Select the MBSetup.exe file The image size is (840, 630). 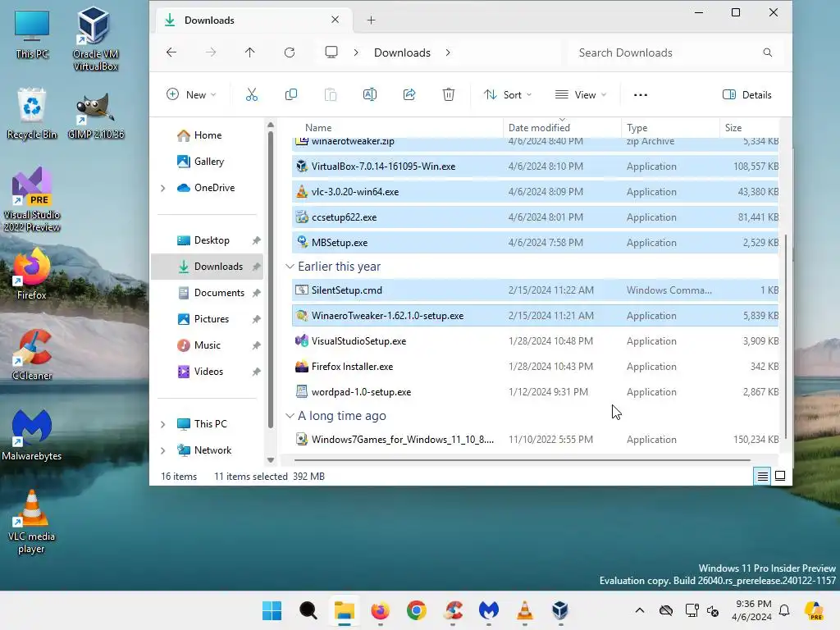point(535,243)
